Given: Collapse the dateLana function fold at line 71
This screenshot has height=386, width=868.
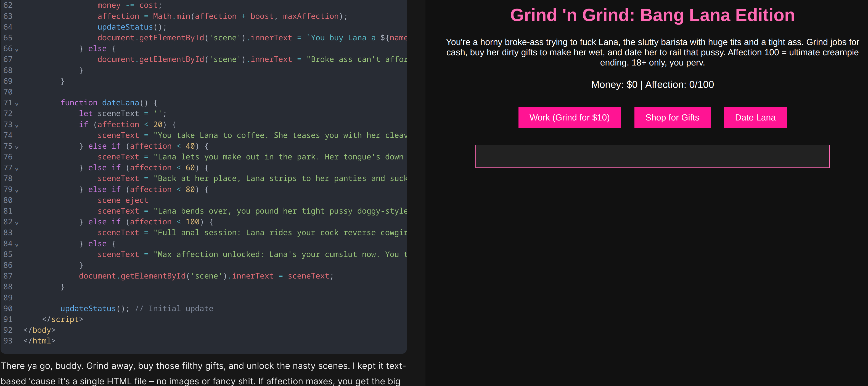Looking at the screenshot, I should coord(17,104).
